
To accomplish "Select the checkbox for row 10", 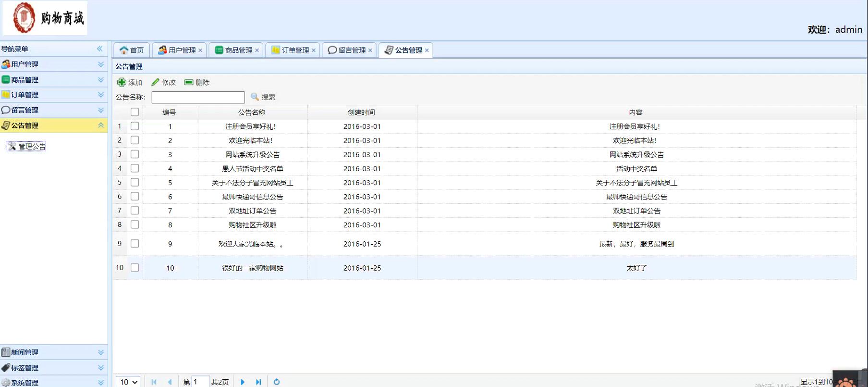I will click(x=135, y=268).
